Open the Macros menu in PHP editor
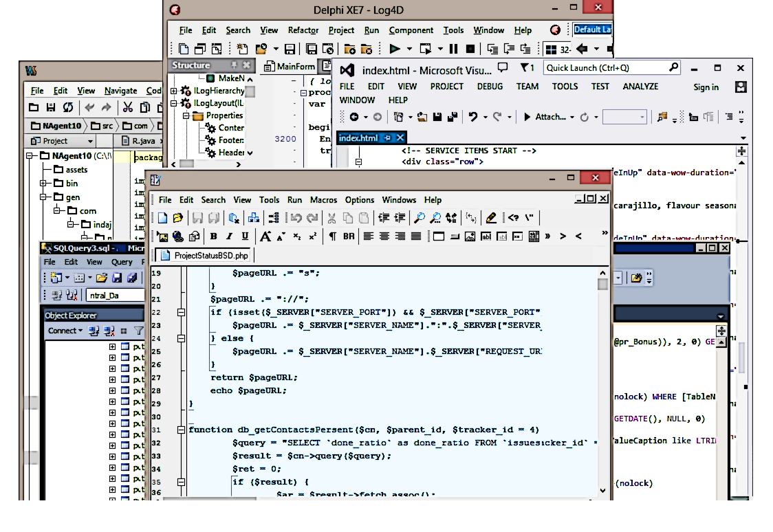This screenshot has height=532, width=773. [323, 200]
